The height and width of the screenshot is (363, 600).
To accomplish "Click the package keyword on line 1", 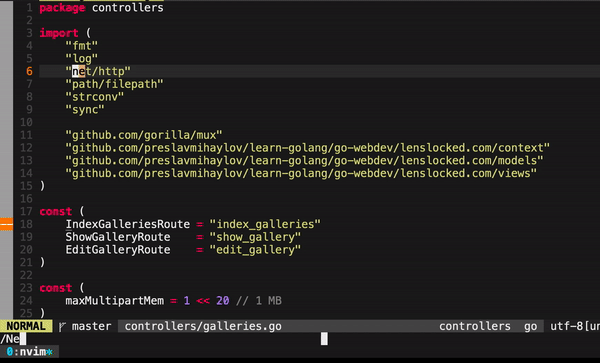I will 62,8.
